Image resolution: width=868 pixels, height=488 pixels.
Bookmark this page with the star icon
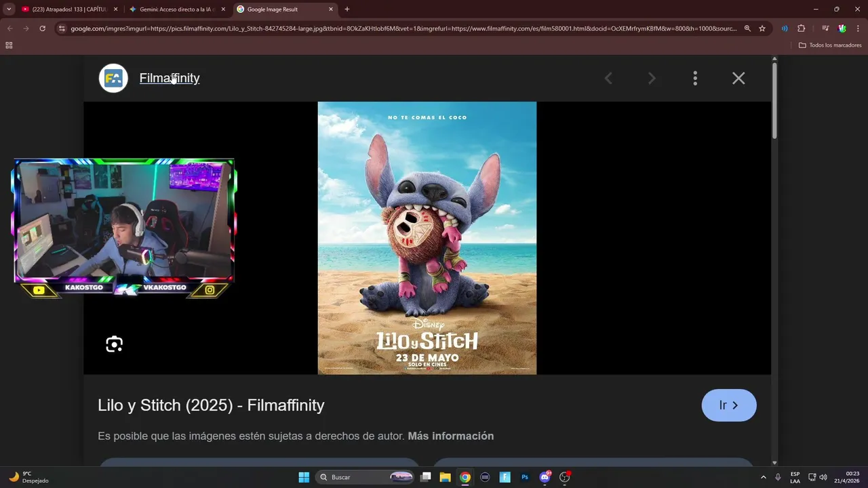(x=762, y=28)
